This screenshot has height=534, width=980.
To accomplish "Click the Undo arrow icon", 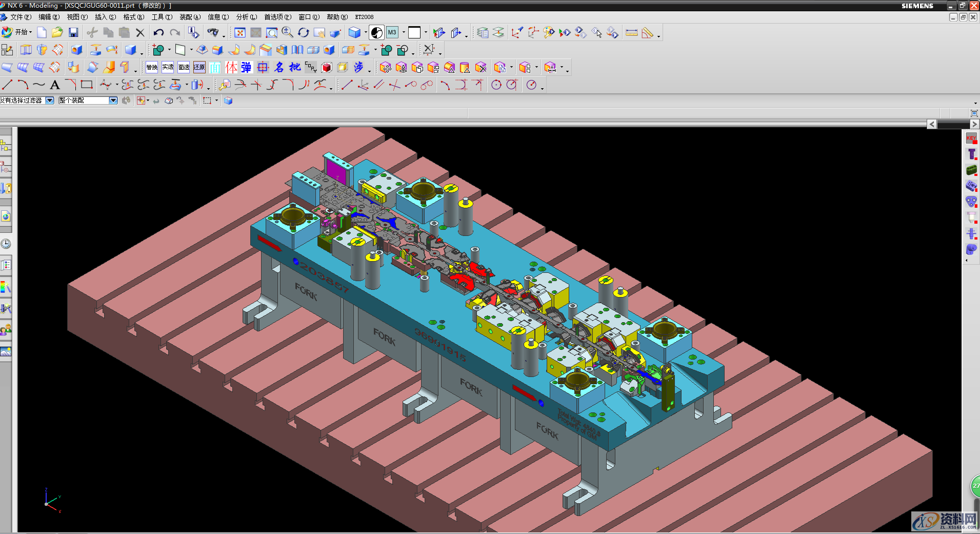I will click(158, 33).
